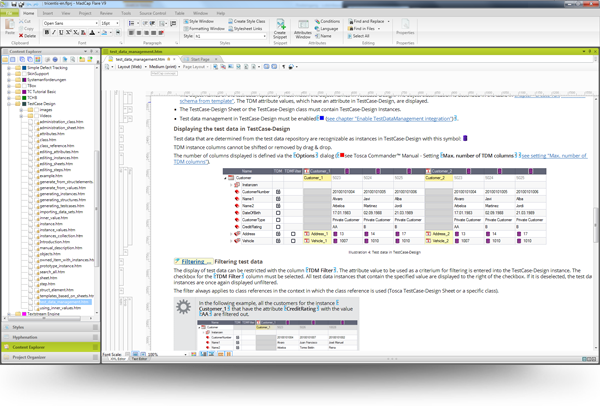Screen dimensions: 600x408
Task: Click the Filtering bookmark link
Action: [x=193, y=262]
